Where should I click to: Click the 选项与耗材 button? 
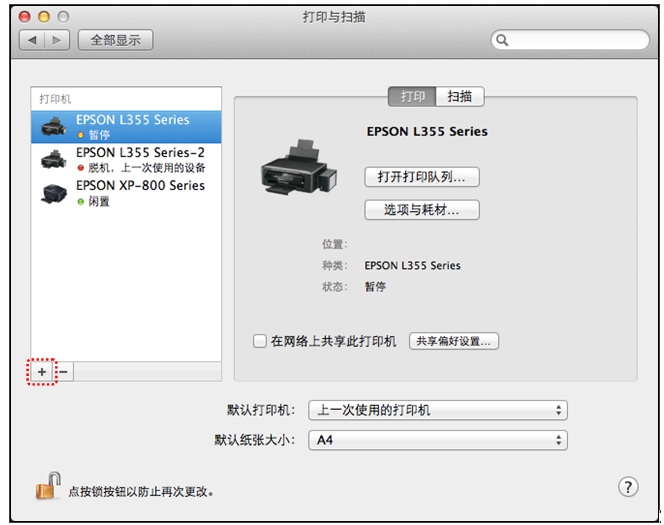click(422, 210)
